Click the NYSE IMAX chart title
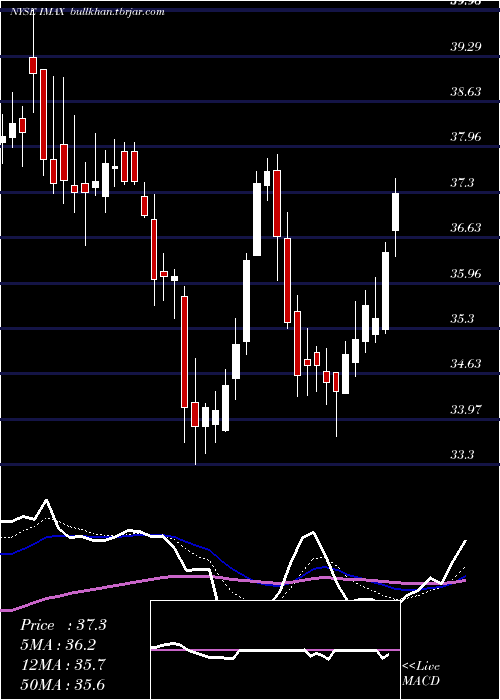This screenshot has height=700, width=500. (88, 12)
